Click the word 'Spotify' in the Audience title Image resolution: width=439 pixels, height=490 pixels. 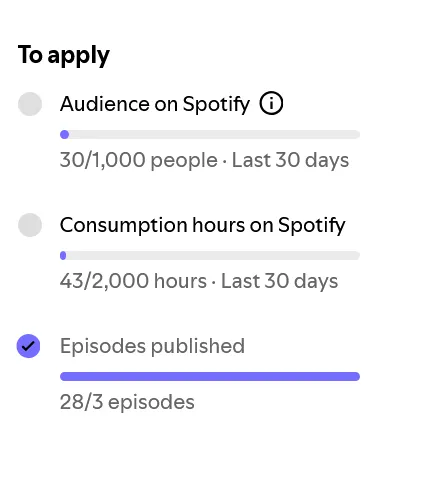coord(216,105)
